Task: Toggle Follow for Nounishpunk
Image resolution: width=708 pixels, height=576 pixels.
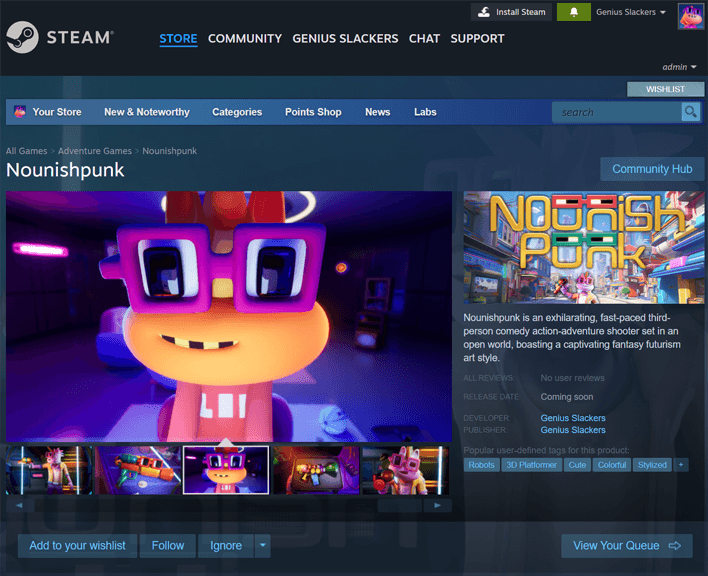Action: coord(168,546)
